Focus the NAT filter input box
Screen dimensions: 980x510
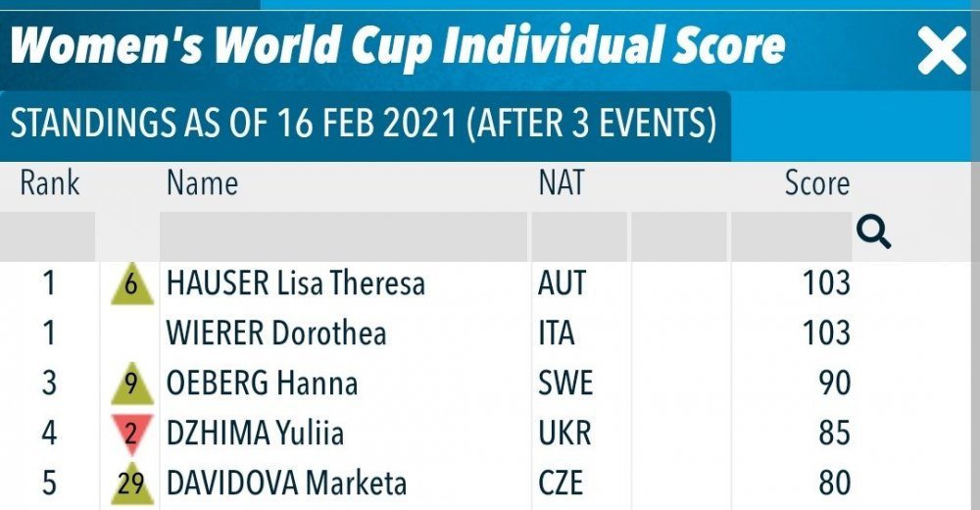click(579, 236)
